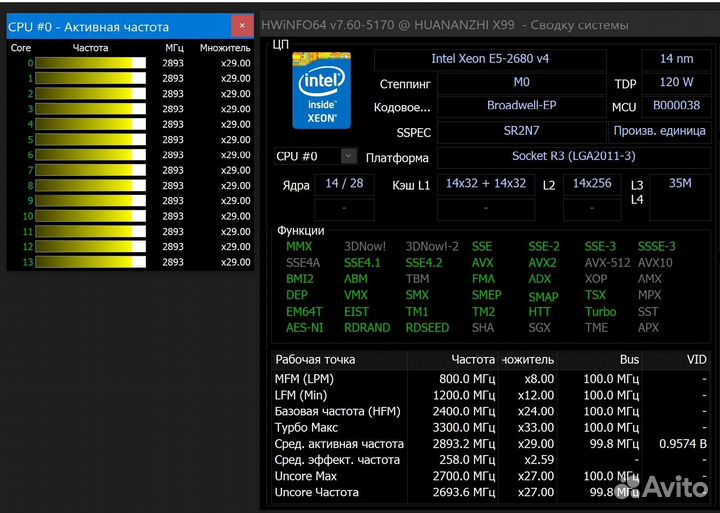Click the SSPEC value SR2N7
This screenshot has height=513, width=720.
click(x=521, y=131)
